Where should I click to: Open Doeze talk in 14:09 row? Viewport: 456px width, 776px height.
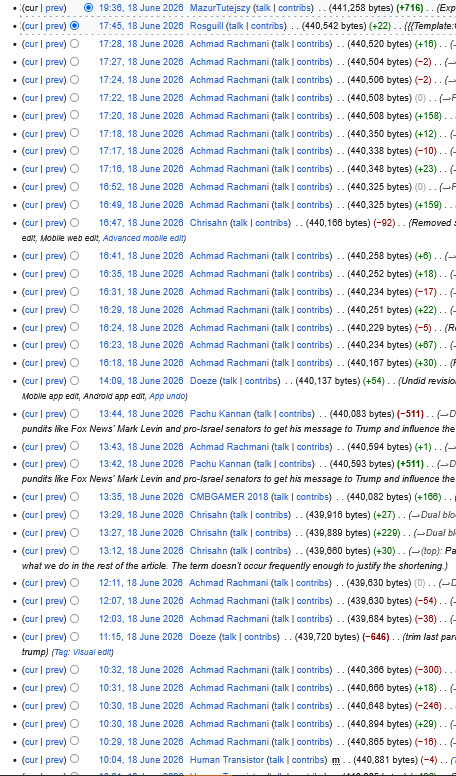click(x=230, y=381)
